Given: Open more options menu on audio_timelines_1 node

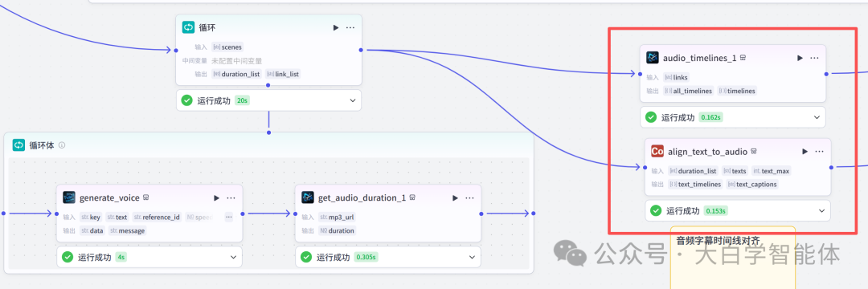Looking at the screenshot, I should 814,58.
